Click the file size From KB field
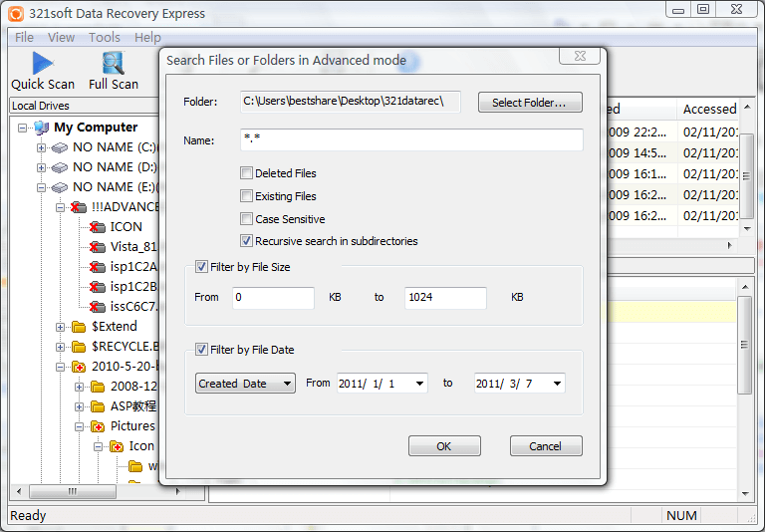 [x=273, y=297]
